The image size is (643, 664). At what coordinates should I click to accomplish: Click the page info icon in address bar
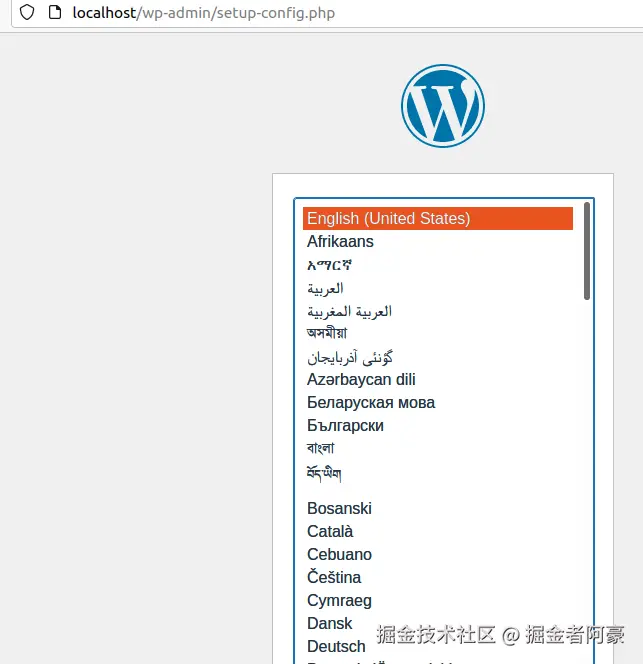click(55, 12)
